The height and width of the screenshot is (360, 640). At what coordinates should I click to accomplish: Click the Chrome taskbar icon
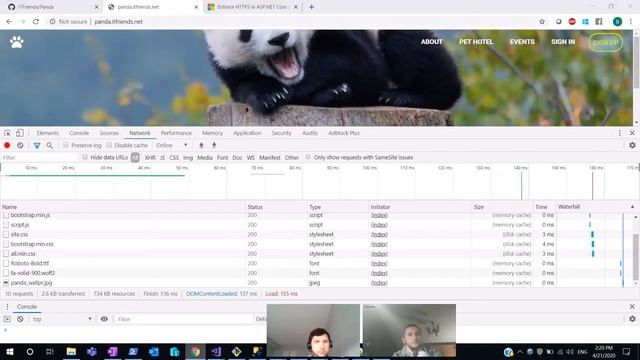coord(196,351)
